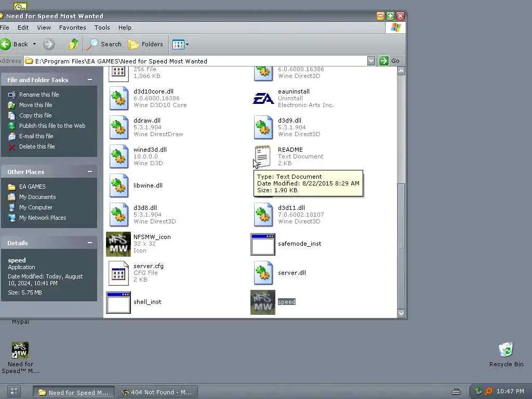
Task: Select the 'safemode_inst' file name
Action: tap(300, 244)
